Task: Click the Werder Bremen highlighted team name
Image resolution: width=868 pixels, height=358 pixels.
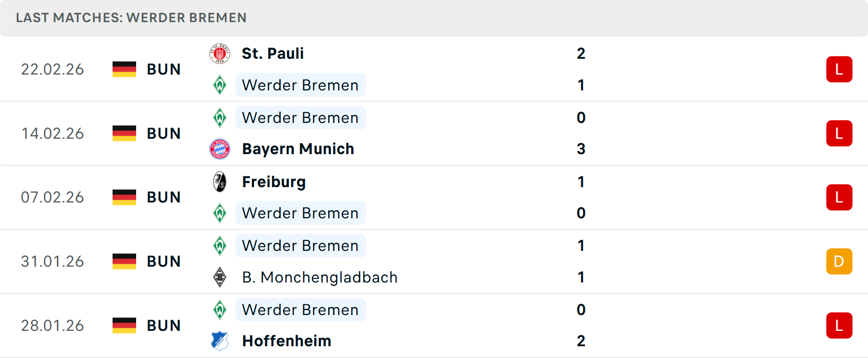Action: click(x=300, y=85)
